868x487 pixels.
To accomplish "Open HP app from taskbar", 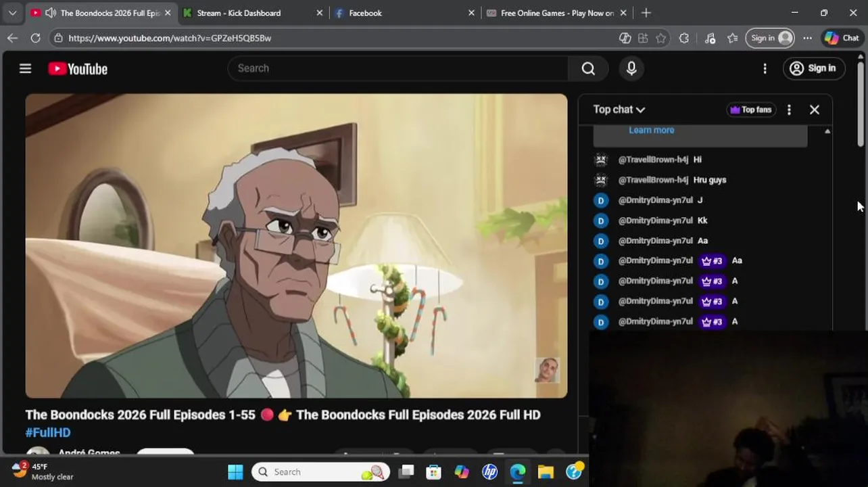I will [489, 471].
